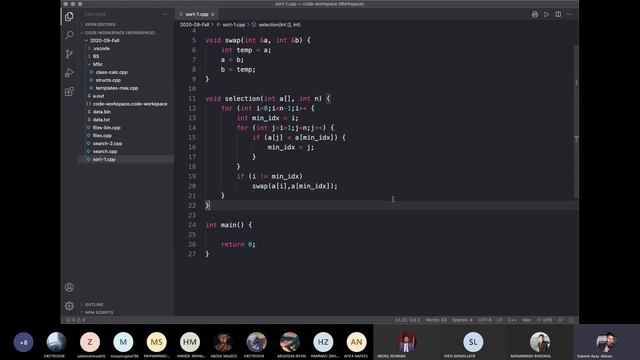Expand the NPM SCRIPTS section
Image resolution: width=640 pixels, height=360 pixels.
click(126, 312)
